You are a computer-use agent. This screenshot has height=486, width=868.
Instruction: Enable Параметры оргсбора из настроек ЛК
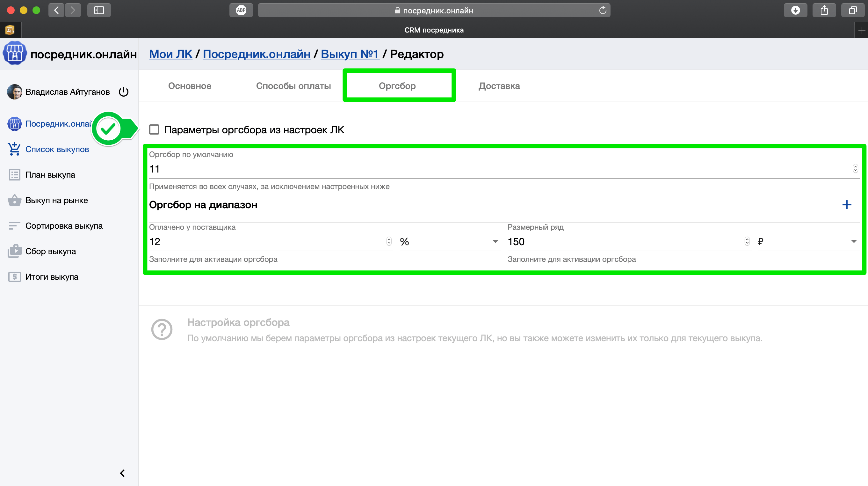tap(154, 129)
